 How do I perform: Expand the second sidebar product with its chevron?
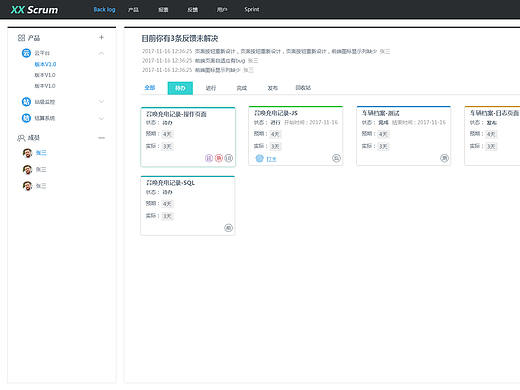(x=101, y=101)
